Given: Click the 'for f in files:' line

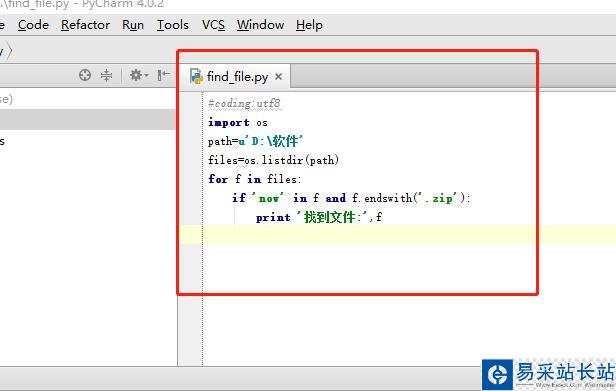Looking at the screenshot, I should [x=255, y=179].
